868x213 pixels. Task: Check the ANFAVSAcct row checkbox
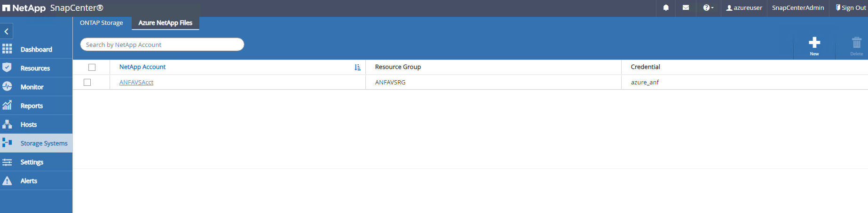87,82
